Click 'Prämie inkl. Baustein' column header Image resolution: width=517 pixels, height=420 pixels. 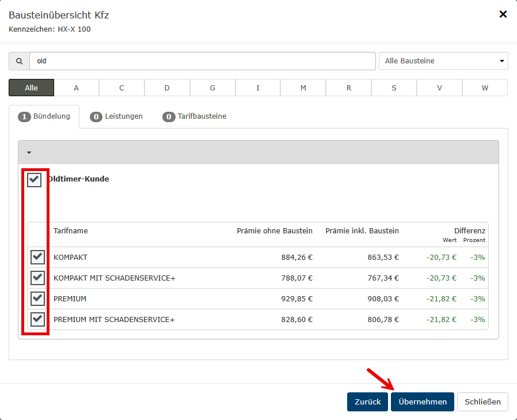click(362, 230)
